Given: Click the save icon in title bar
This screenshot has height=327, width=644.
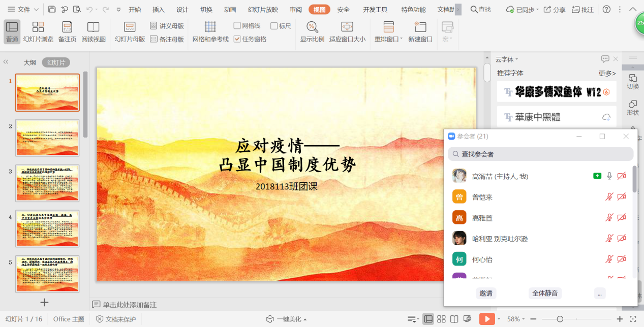Looking at the screenshot, I should point(52,10).
